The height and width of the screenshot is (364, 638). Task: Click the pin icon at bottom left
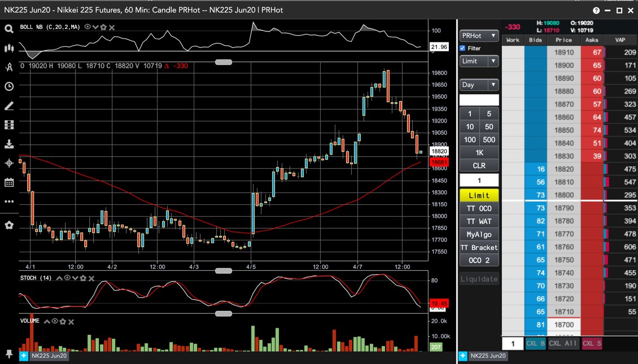tap(8, 353)
